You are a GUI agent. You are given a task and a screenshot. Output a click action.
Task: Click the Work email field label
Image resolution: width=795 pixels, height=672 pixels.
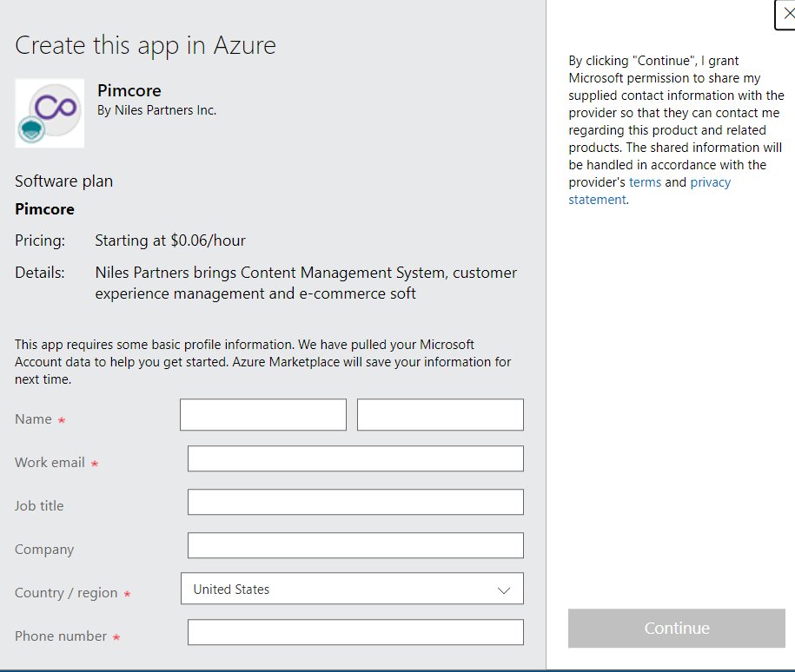[50, 463]
